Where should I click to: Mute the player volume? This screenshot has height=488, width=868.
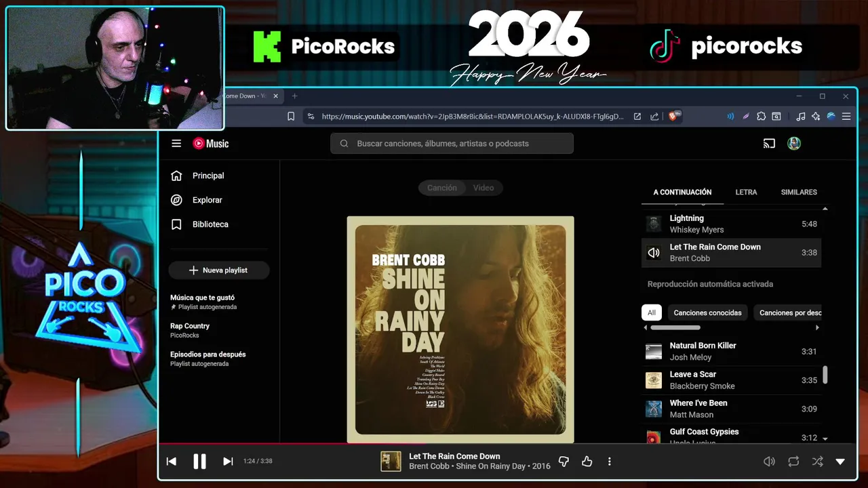coord(769,462)
